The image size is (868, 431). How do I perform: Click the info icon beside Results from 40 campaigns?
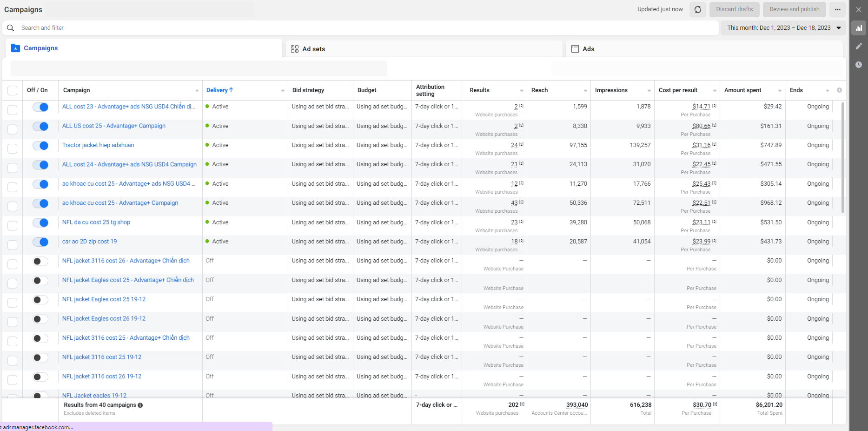pos(140,405)
